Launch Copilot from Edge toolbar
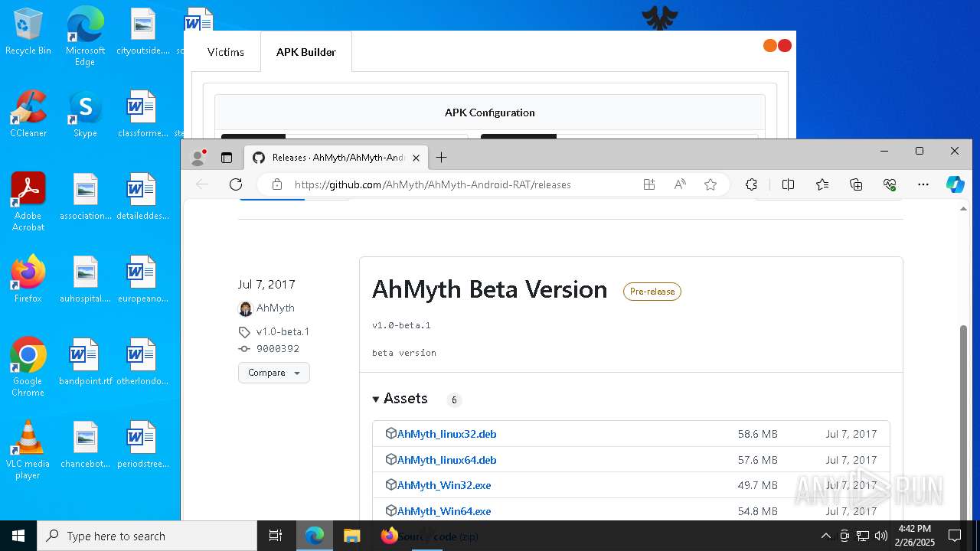Viewport: 980px width, 551px height. tap(955, 184)
